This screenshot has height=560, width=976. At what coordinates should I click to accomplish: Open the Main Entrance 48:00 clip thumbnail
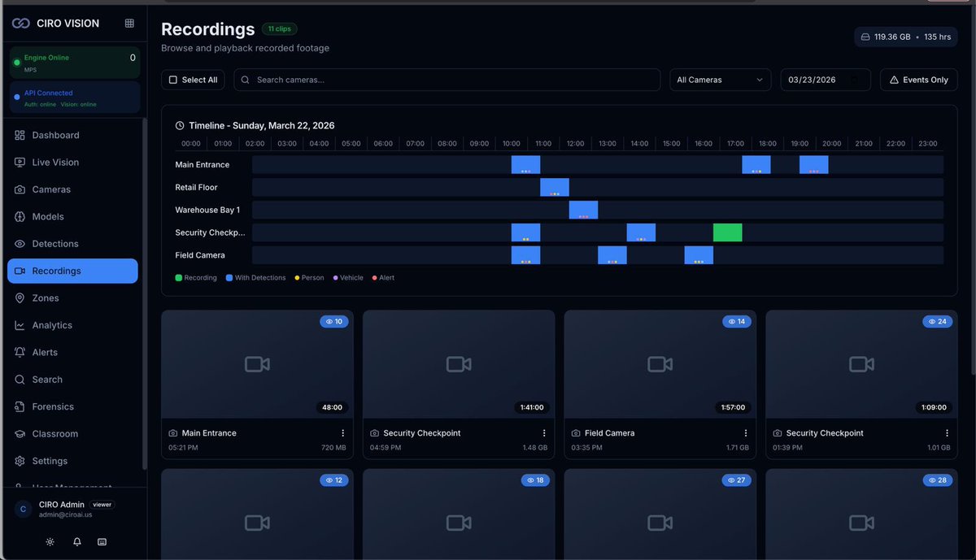[x=257, y=364]
